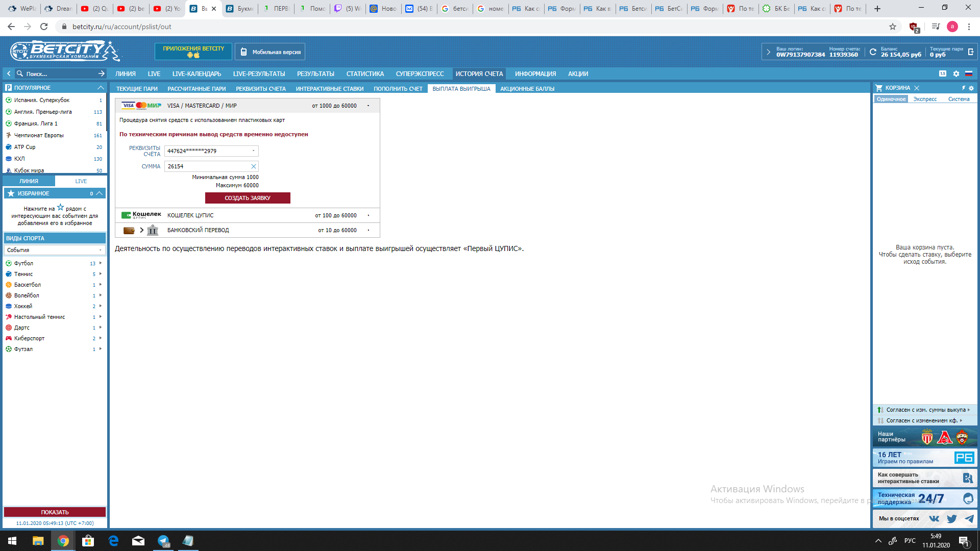This screenshot has width=980, height=551.
Task: Clear the СУММА field with X icon
Action: [x=253, y=166]
